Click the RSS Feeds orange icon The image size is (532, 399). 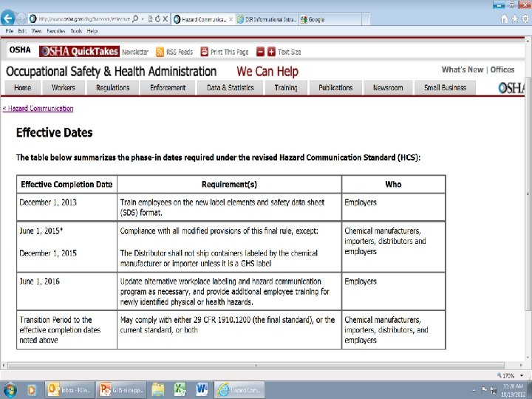pos(160,52)
